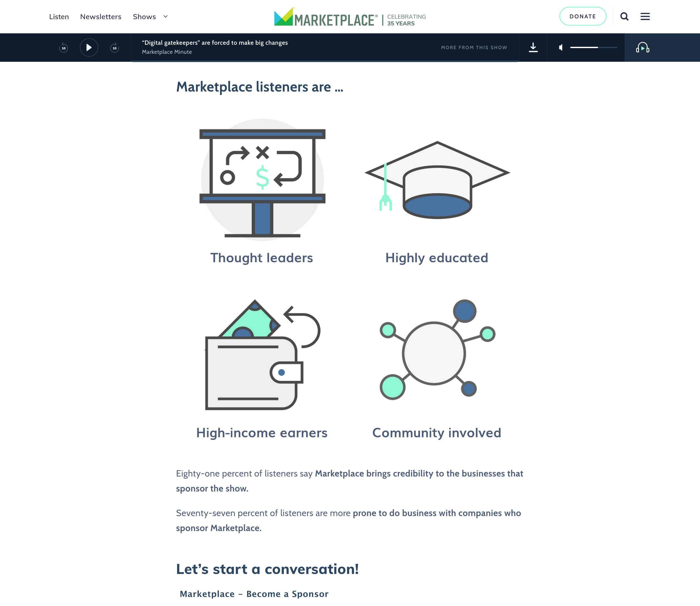Skip audio forward 10 seconds

tap(115, 47)
